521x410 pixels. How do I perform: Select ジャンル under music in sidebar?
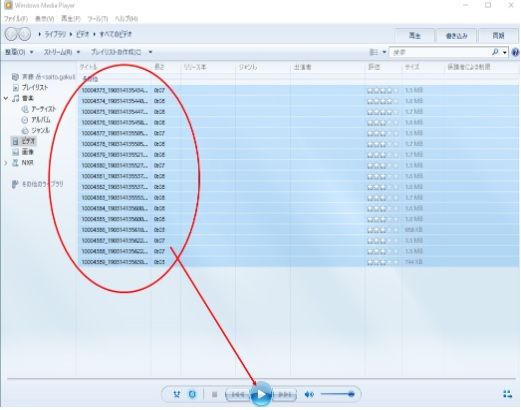pyautogui.click(x=41, y=130)
